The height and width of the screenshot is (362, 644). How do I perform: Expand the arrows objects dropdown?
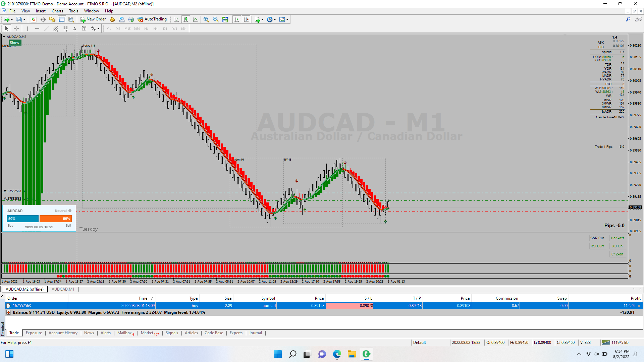(x=98, y=29)
